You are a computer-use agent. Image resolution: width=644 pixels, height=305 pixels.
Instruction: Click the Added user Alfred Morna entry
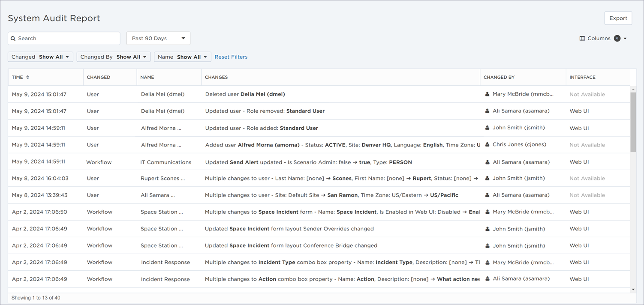click(343, 145)
